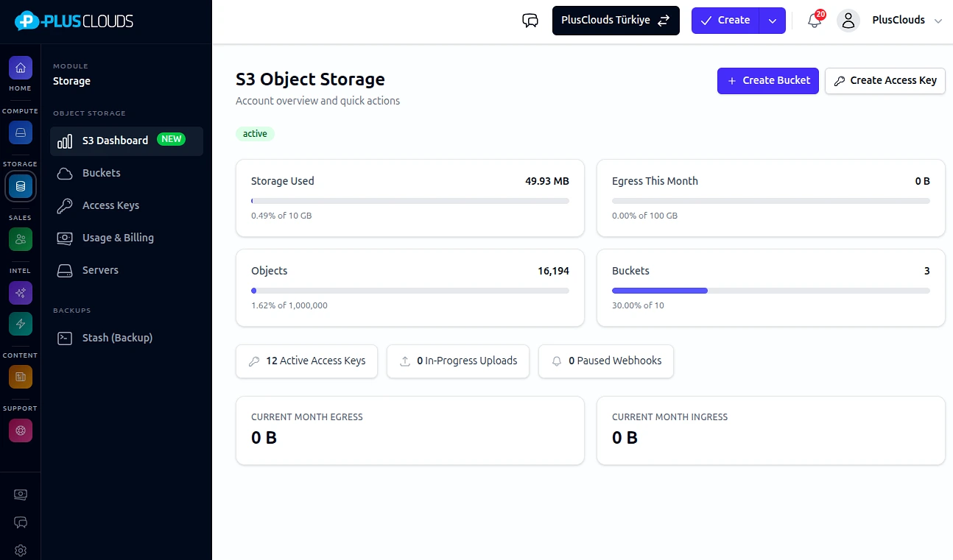Click the monitor icon above the rail chat icon
Screen dimensions: 953x560
21,495
